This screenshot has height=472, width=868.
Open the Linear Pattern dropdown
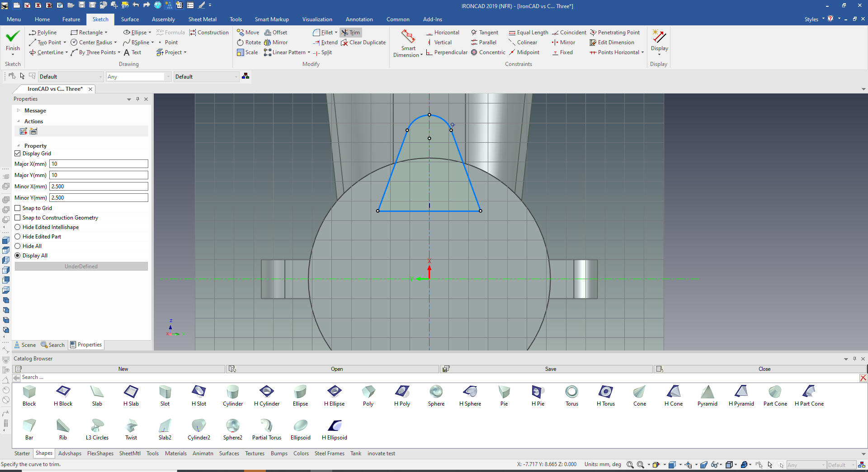[x=309, y=52]
